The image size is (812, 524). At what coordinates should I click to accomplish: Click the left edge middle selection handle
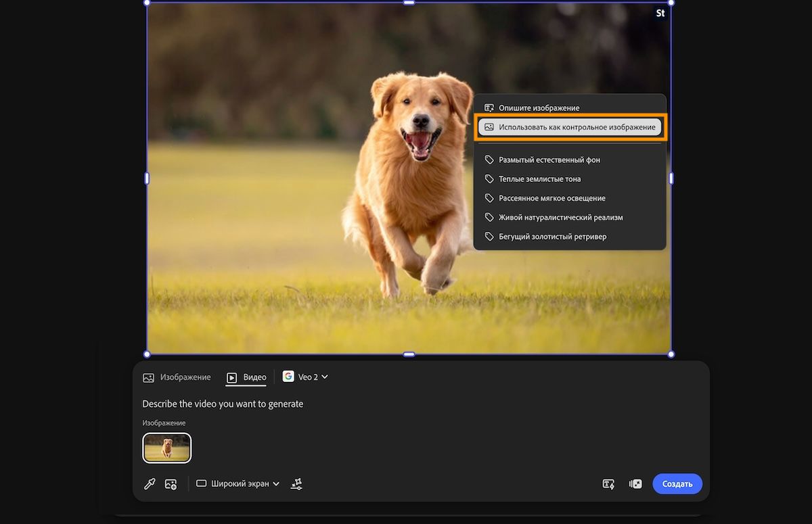coord(147,178)
